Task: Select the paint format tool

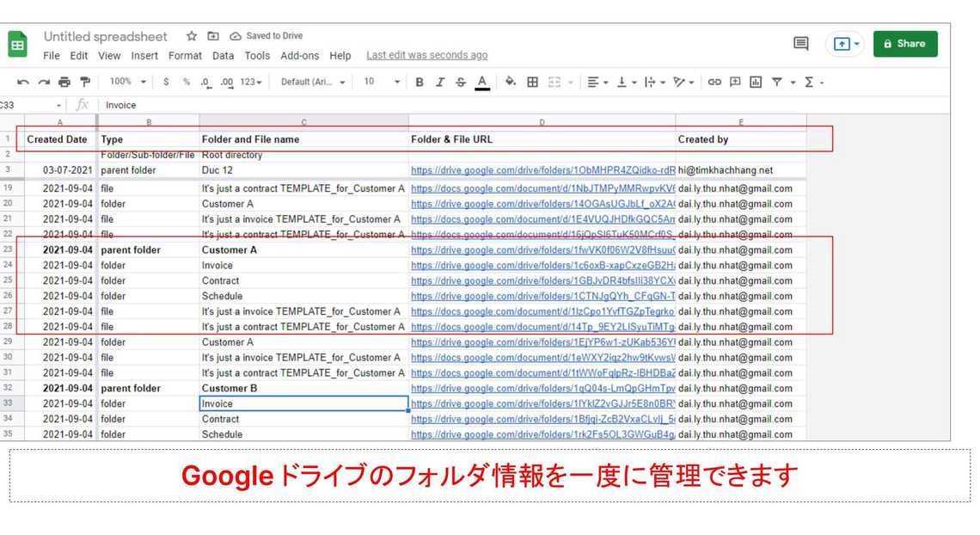Action: (85, 83)
